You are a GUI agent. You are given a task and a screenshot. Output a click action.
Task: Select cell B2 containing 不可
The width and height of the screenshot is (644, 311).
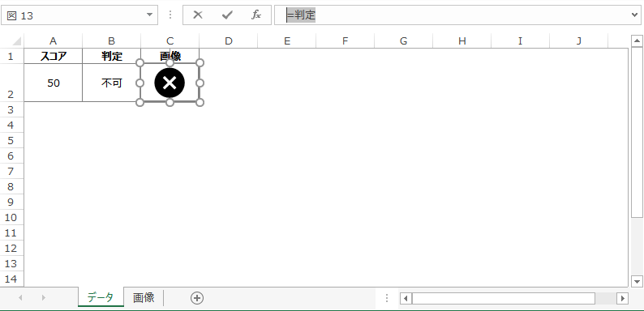tap(112, 83)
